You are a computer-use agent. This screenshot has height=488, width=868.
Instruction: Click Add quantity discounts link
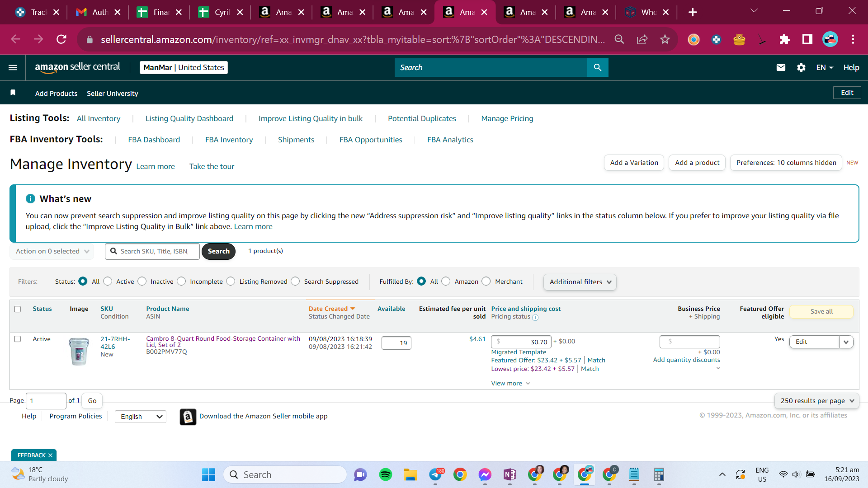click(687, 360)
